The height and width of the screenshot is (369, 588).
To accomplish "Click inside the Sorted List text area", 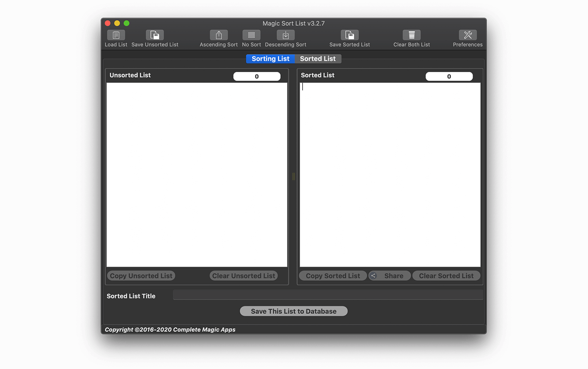I will coord(390,175).
